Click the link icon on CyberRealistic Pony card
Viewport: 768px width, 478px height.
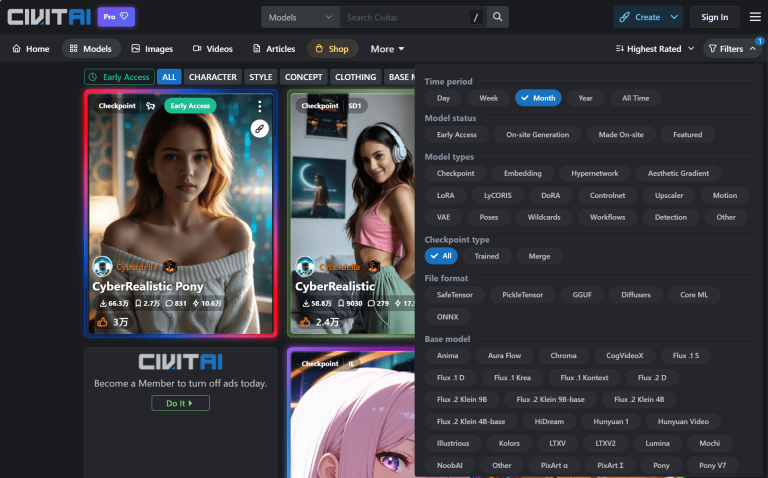coord(260,129)
